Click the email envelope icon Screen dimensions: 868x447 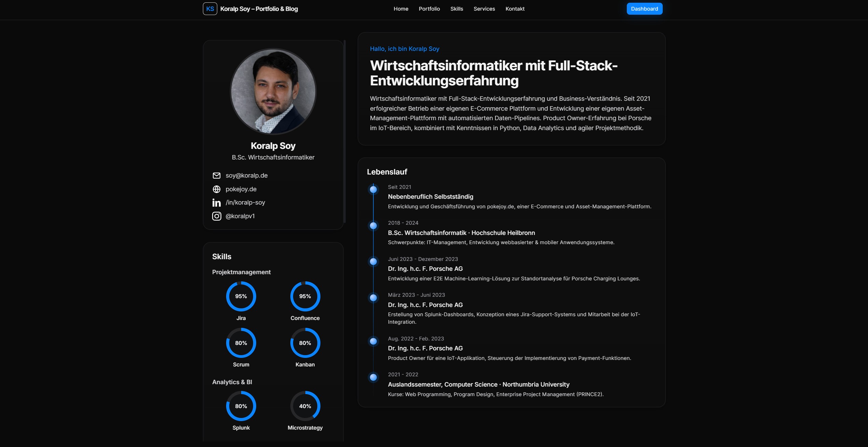pyautogui.click(x=217, y=176)
